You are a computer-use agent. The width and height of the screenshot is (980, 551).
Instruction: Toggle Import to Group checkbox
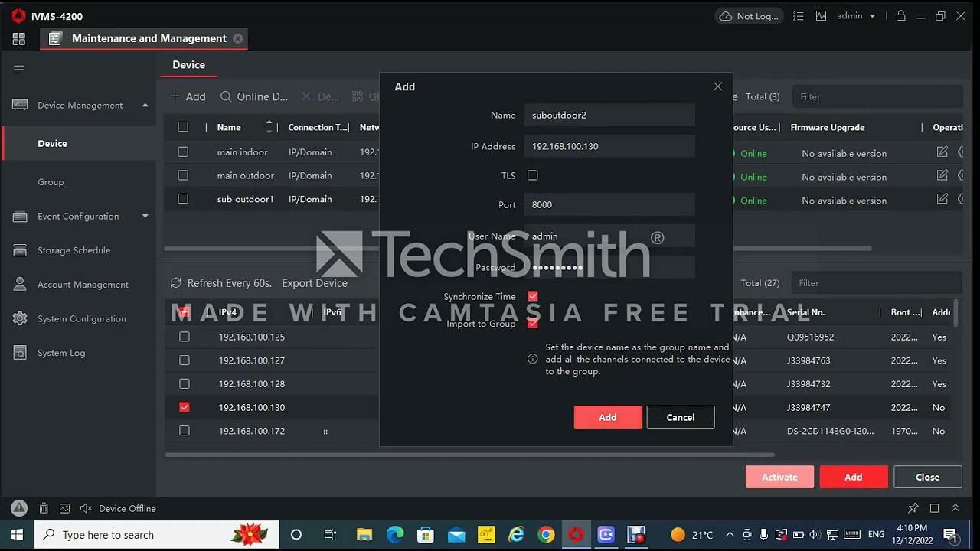click(533, 323)
